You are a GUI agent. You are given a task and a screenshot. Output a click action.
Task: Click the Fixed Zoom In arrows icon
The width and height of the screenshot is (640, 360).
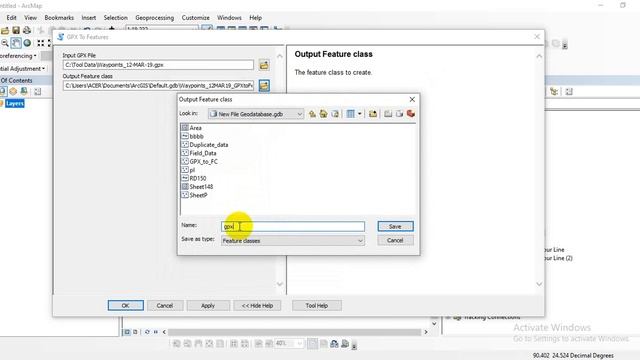pos(40,43)
